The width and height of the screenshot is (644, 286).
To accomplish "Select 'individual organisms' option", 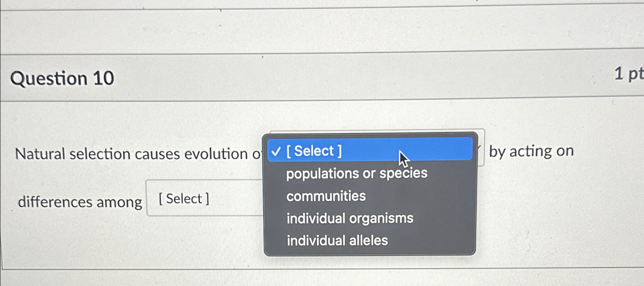I will (x=349, y=218).
